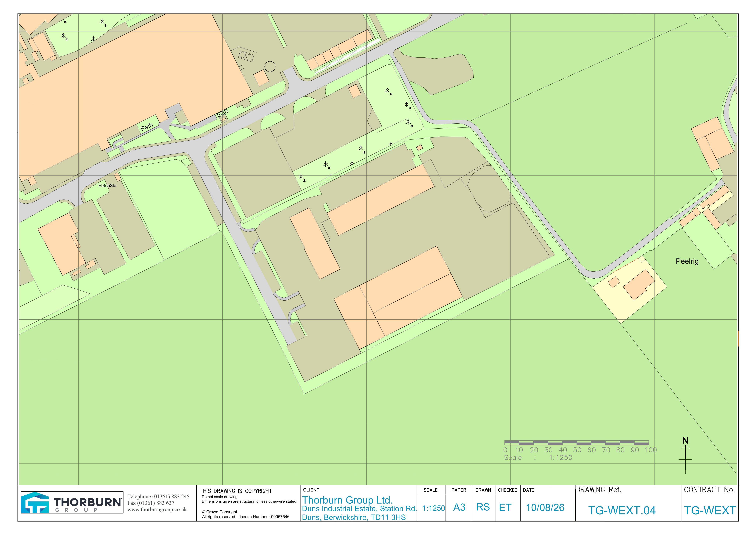Image resolution: width=756 pixels, height=535 pixels.
Task: Click the 1:1250 scale value cell
Action: (434, 508)
